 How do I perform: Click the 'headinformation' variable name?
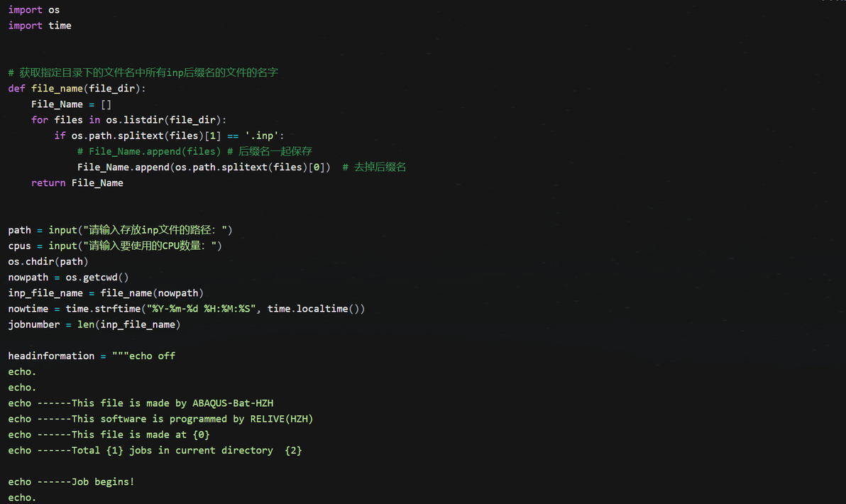click(51, 356)
